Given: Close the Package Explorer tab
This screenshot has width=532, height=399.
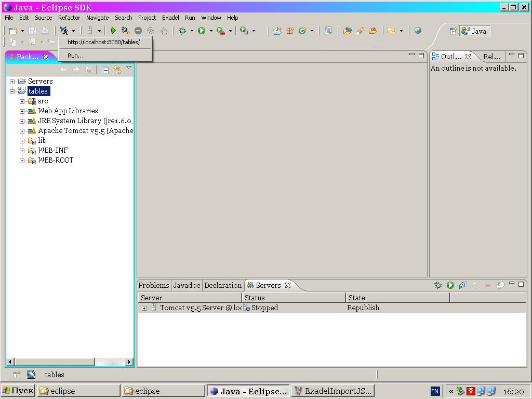Looking at the screenshot, I should point(46,57).
